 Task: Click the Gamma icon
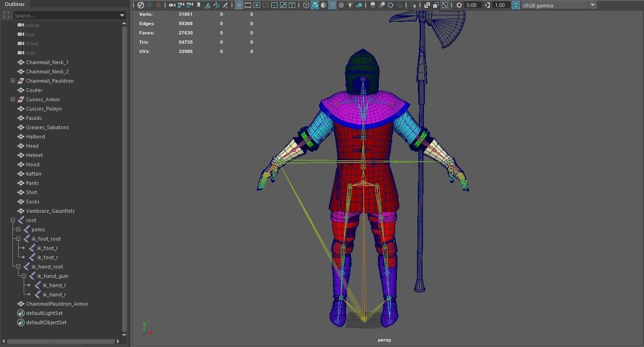[488, 5]
